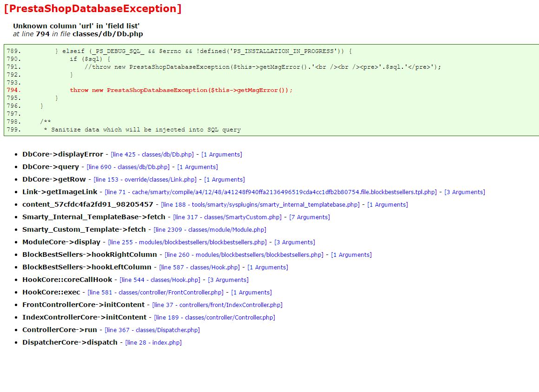Click the DbCore->query method name
This screenshot has width=539, height=392.
pyautogui.click(x=51, y=167)
